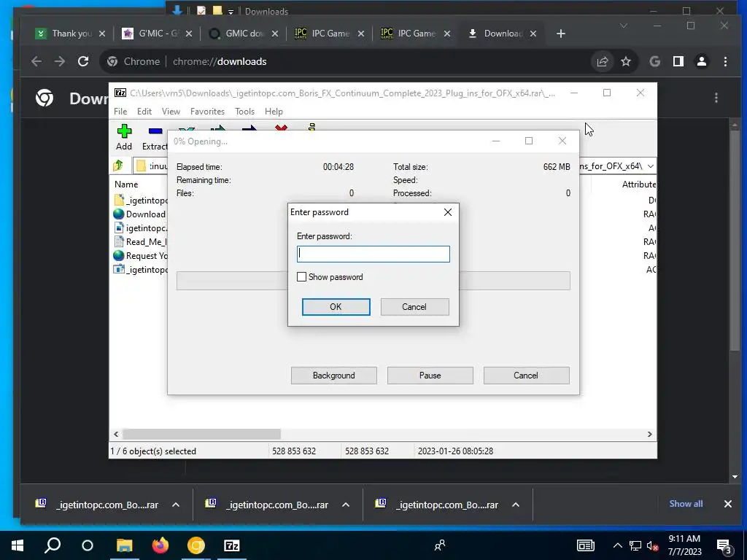Click the blue Extract icon in 7-Zip toolbar

(x=155, y=131)
